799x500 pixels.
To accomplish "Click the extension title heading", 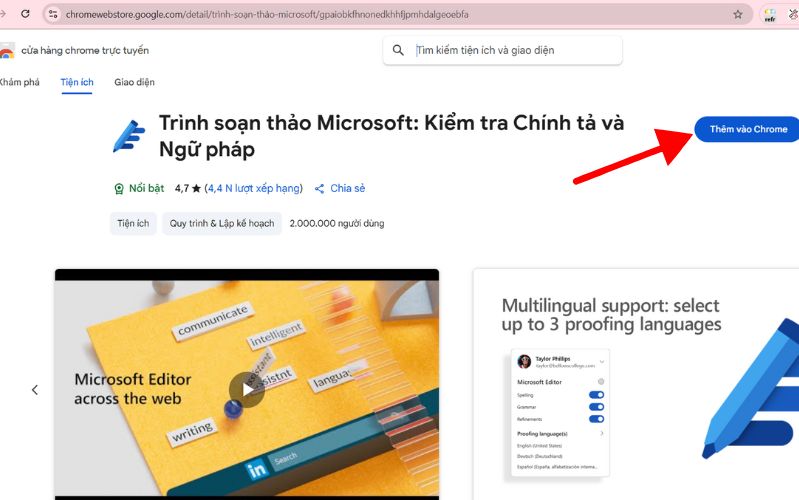I will (391, 136).
